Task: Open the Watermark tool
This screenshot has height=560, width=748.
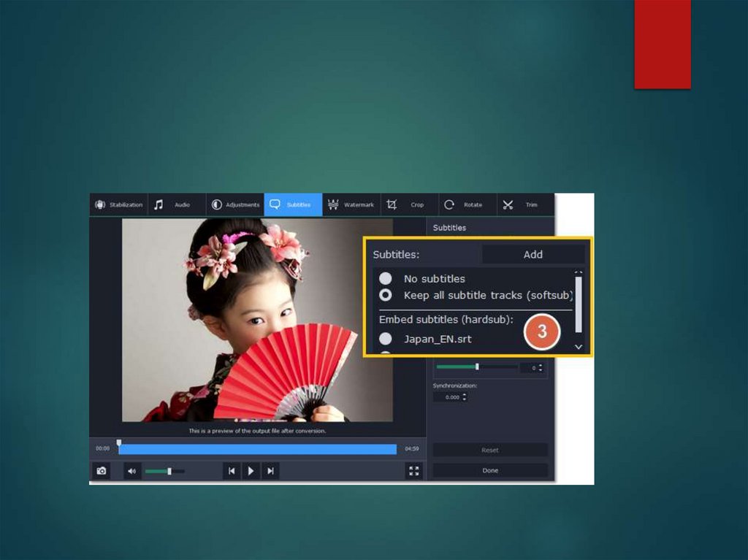Action: point(351,205)
